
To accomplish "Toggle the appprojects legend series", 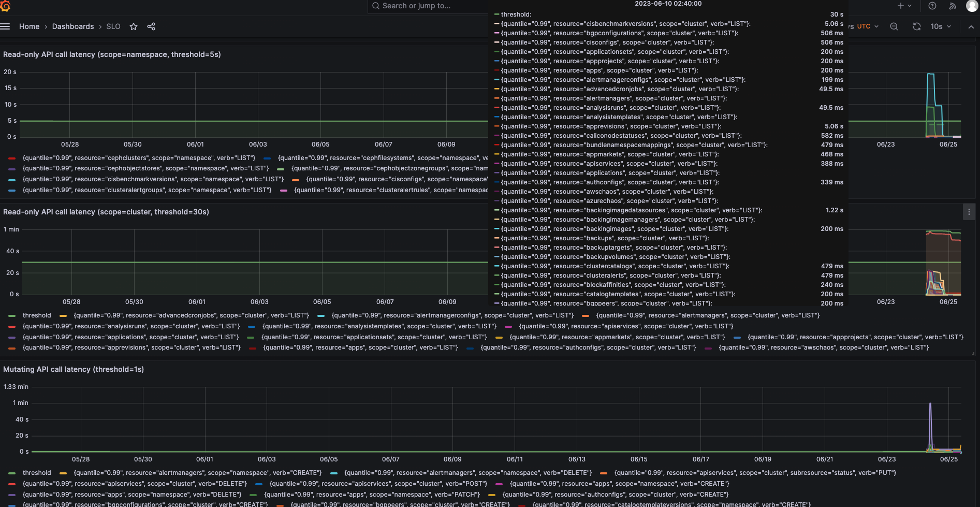I will click(x=855, y=337).
